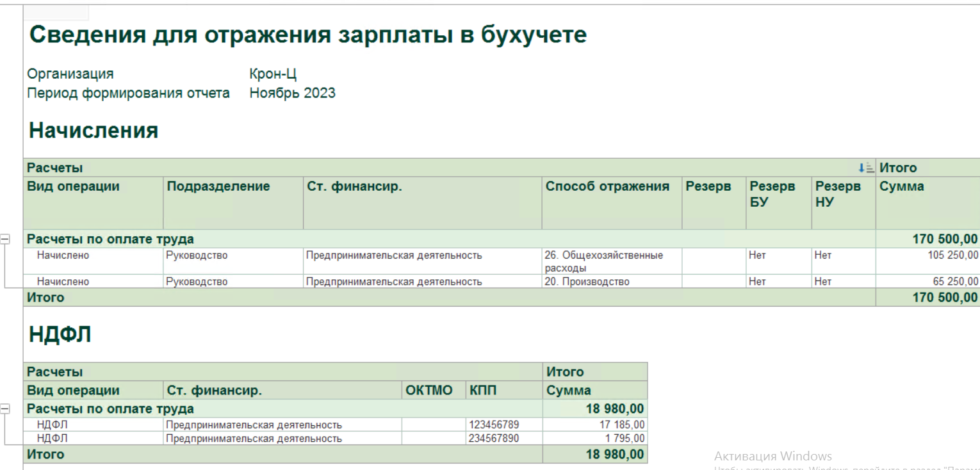Click 18 980,00 in the Итого footer row
Screen dimensions: 980x470
(x=615, y=455)
